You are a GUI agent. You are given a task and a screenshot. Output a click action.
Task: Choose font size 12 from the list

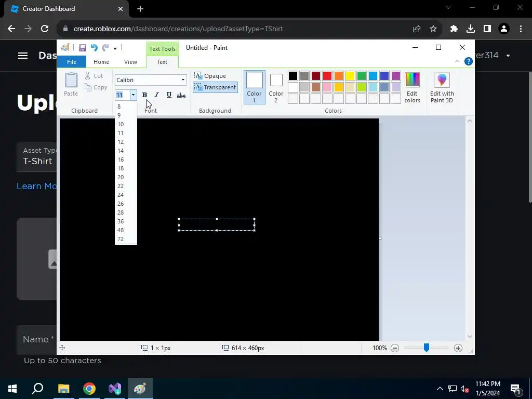click(x=126, y=142)
